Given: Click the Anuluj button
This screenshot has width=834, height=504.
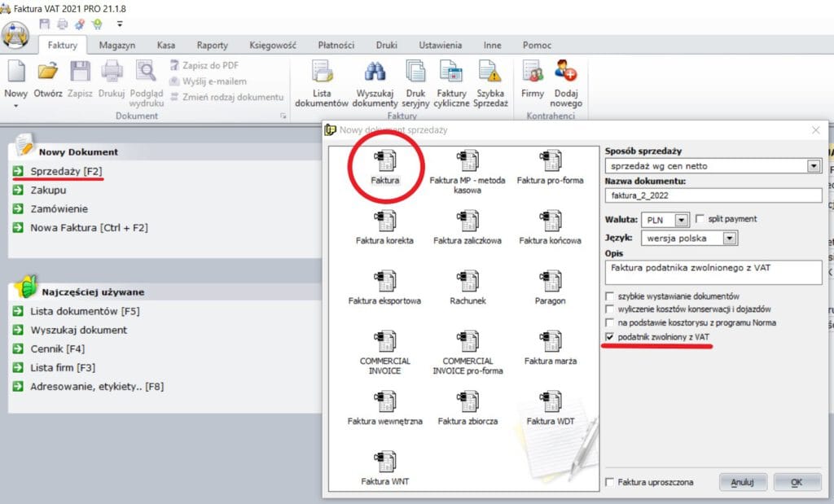Looking at the screenshot, I should click(743, 482).
